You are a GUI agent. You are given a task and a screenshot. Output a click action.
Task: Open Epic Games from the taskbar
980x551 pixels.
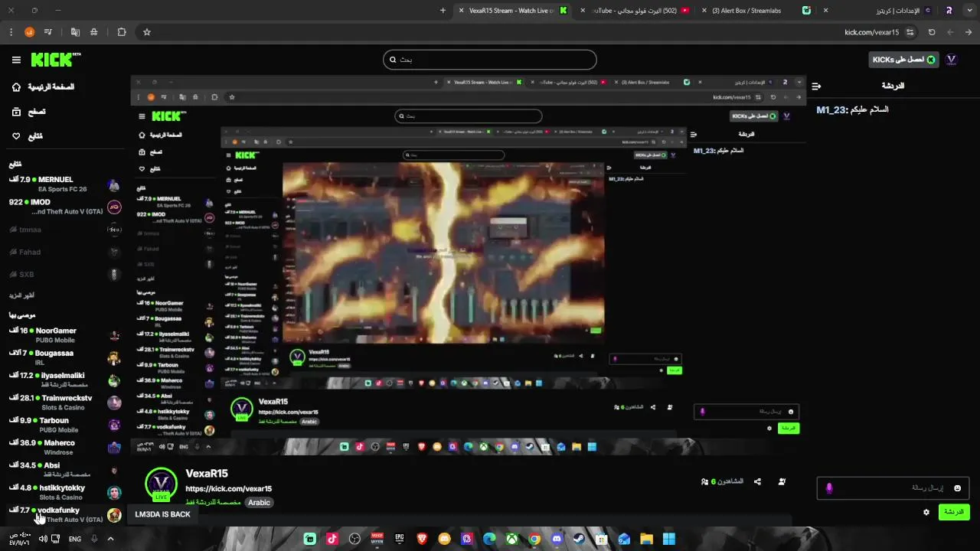pos(399,539)
